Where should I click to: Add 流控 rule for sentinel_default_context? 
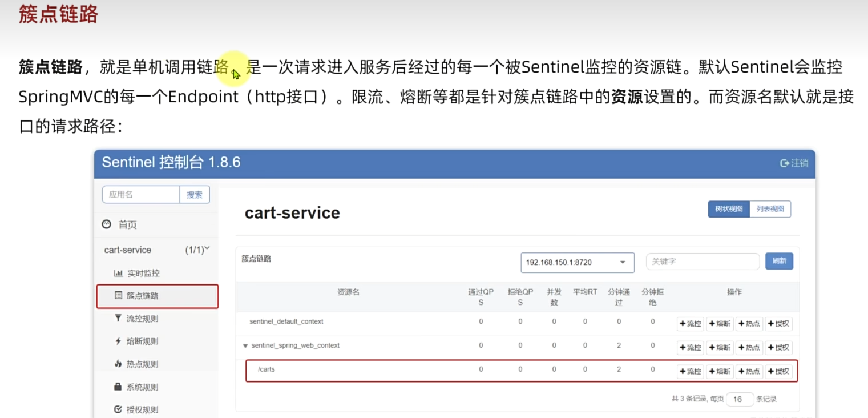(691, 324)
